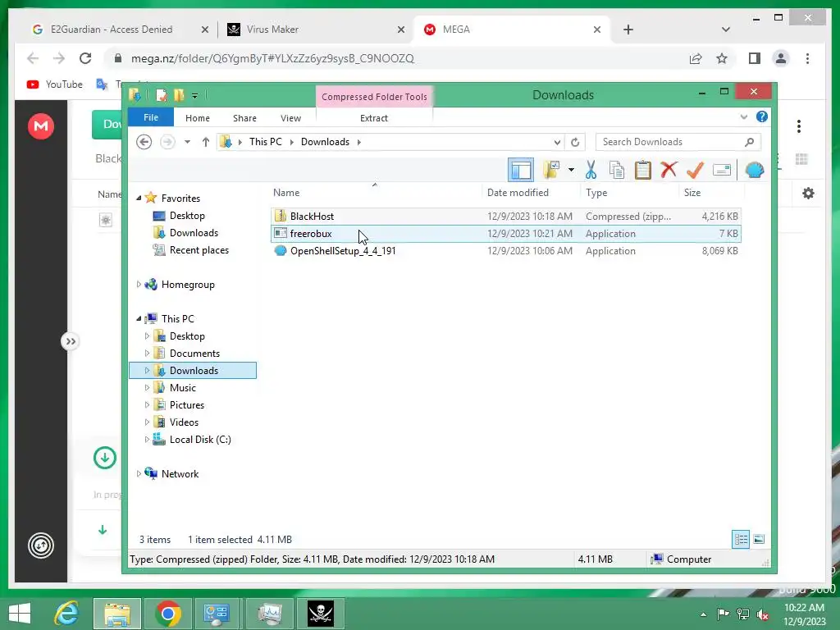Open Classic Explorer settings shell icon
Viewport: 840px width, 630px height.
(755, 171)
